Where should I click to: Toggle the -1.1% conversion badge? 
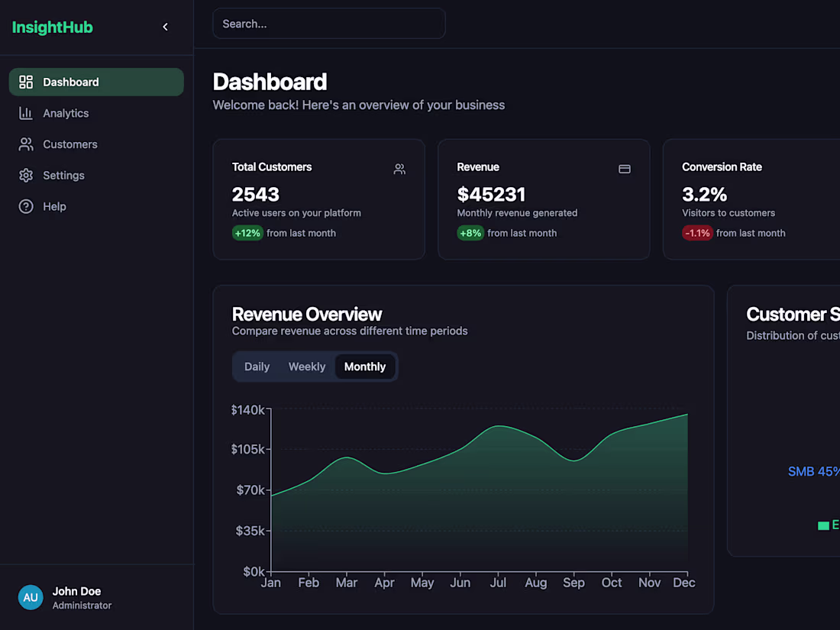click(697, 233)
